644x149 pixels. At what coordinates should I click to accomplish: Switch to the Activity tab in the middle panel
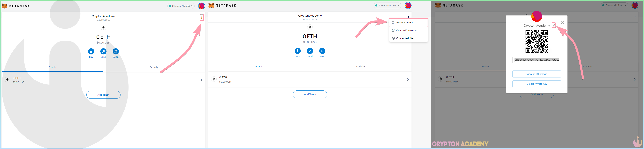tap(360, 67)
